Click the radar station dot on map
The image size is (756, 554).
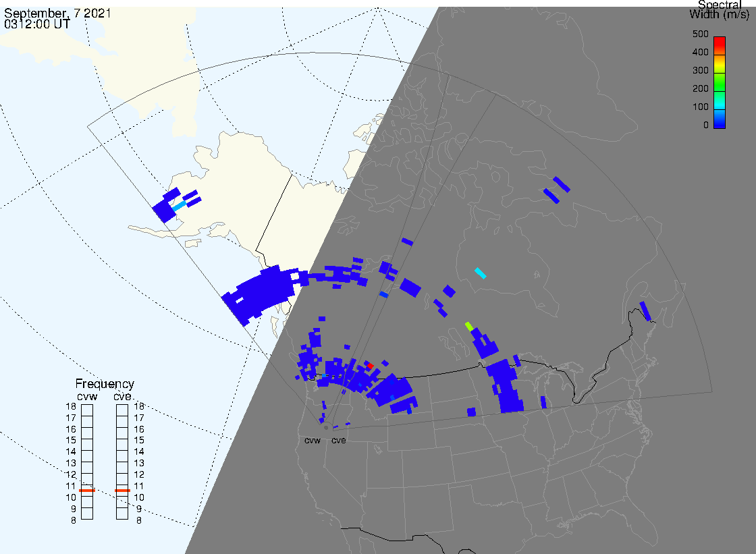327,427
